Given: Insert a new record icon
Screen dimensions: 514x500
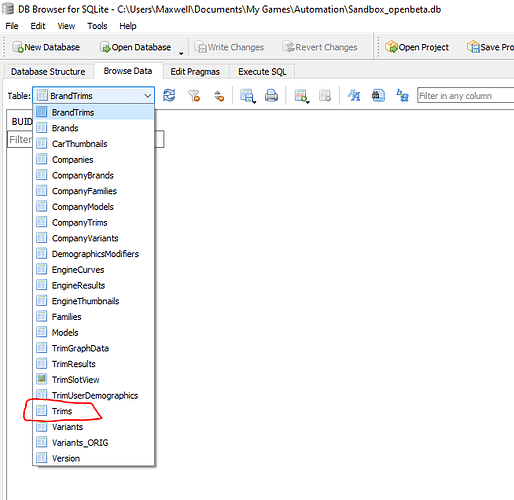Looking at the screenshot, I should 302,96.
